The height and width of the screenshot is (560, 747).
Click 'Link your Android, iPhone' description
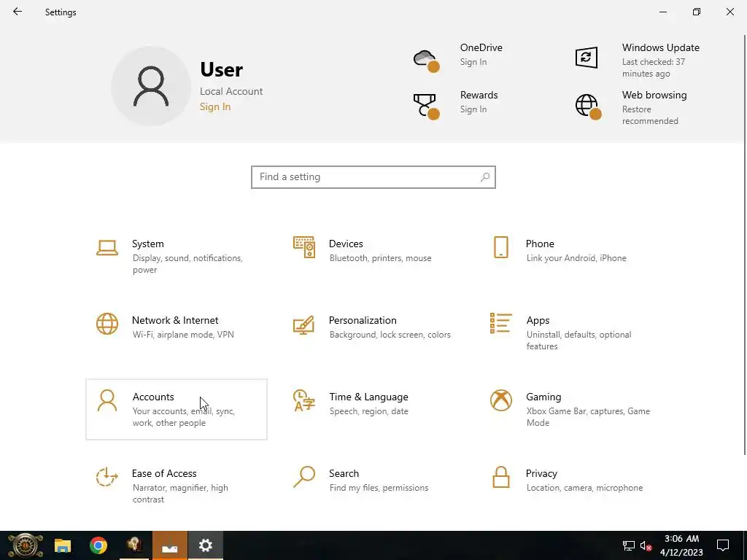tap(576, 258)
